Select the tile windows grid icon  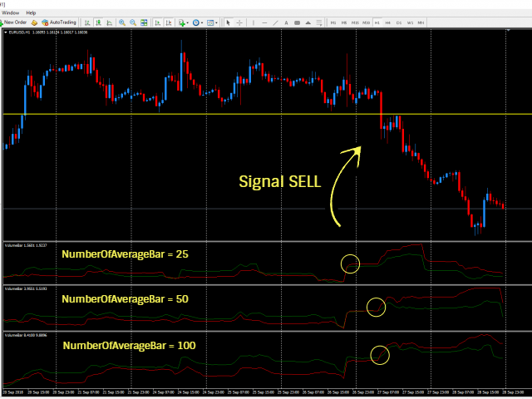pos(144,22)
